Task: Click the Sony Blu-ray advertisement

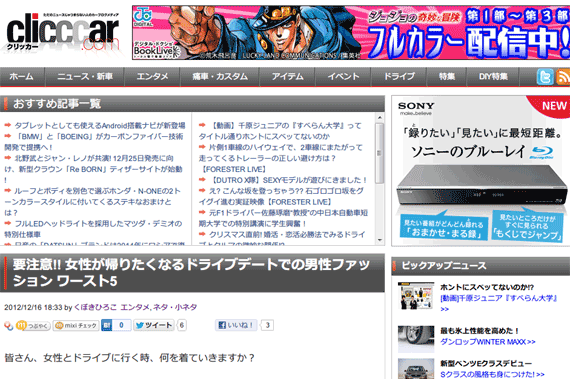Action: coord(481,171)
